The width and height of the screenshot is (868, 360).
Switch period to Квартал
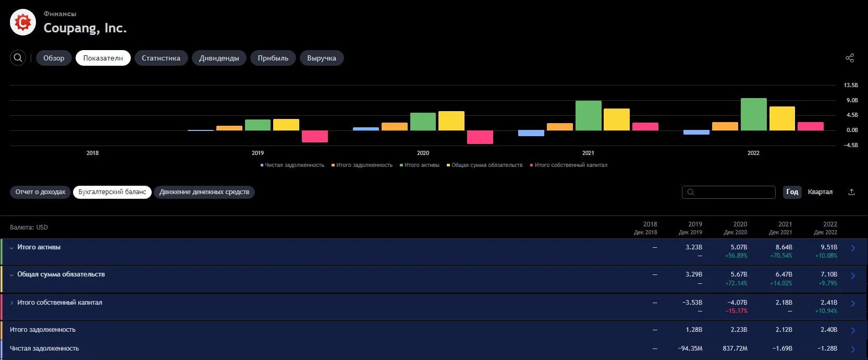click(x=820, y=192)
